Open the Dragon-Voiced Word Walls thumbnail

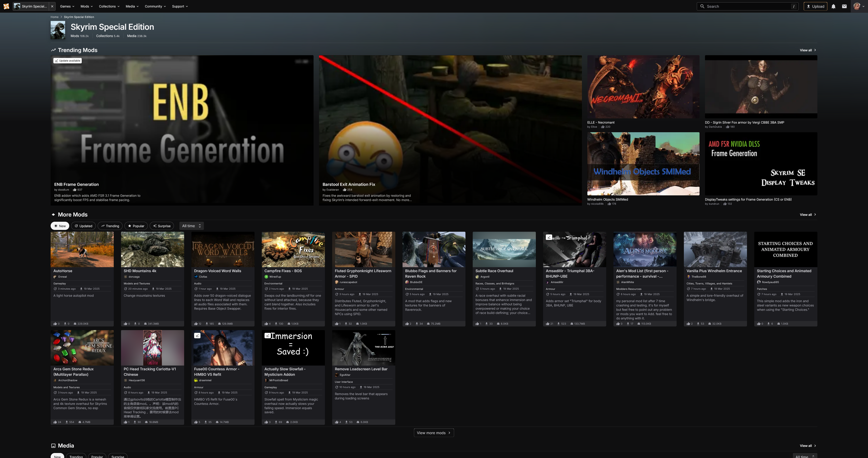(223, 249)
